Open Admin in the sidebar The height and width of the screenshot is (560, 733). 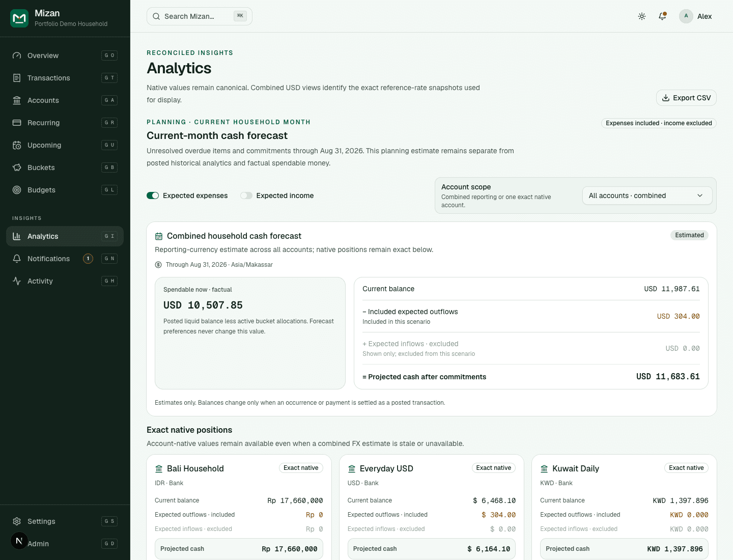[x=65, y=544]
